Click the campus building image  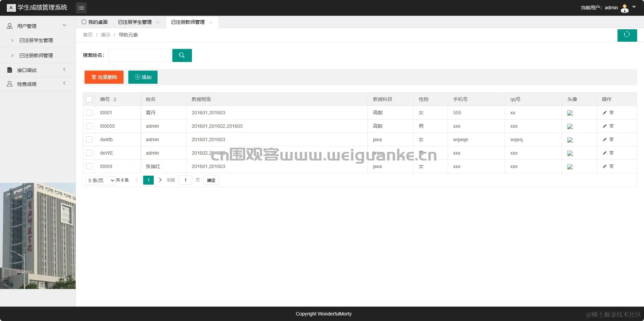pyautogui.click(x=38, y=236)
